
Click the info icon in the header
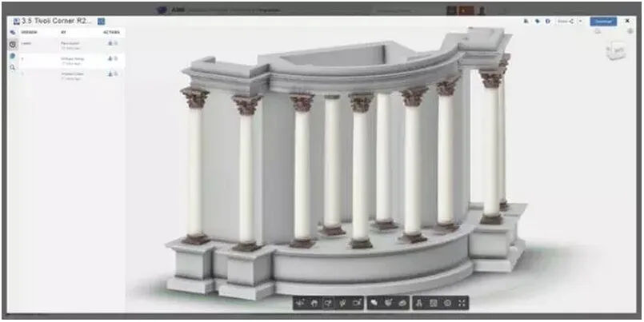(547, 22)
